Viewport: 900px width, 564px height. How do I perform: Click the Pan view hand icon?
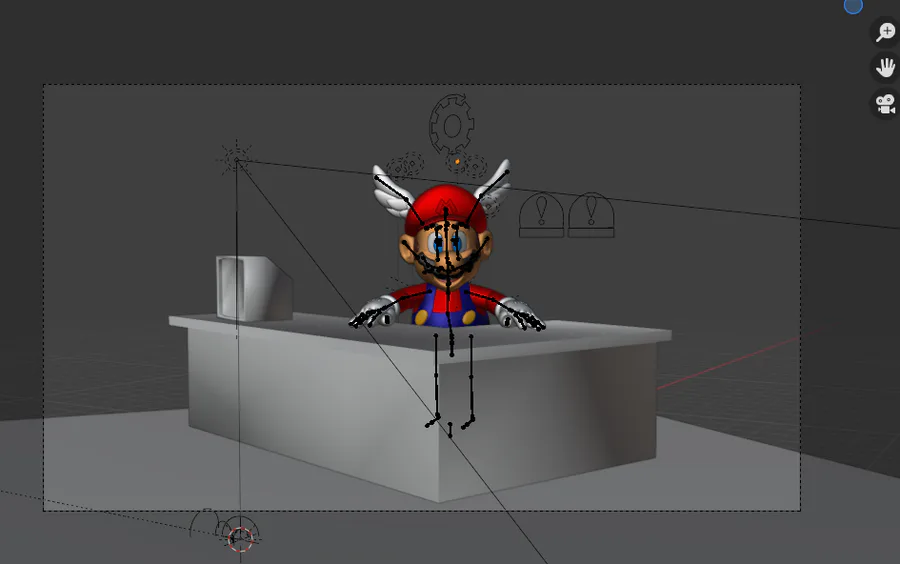pos(885,68)
